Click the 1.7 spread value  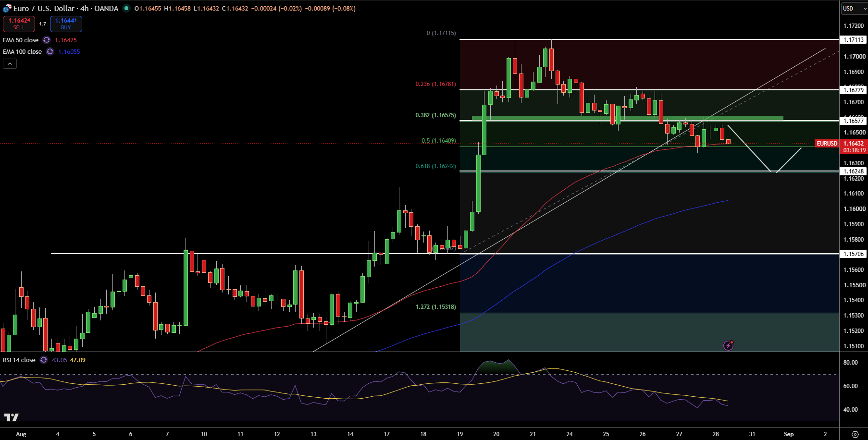[42, 24]
